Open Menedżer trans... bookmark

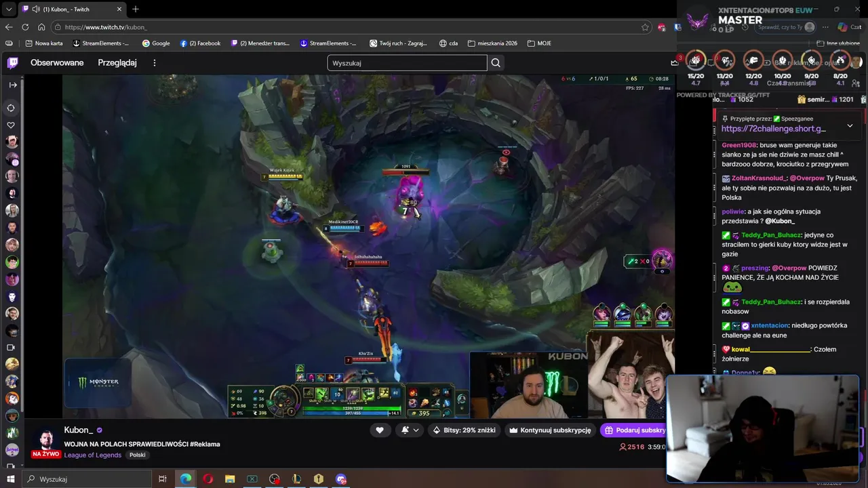pyautogui.click(x=260, y=43)
